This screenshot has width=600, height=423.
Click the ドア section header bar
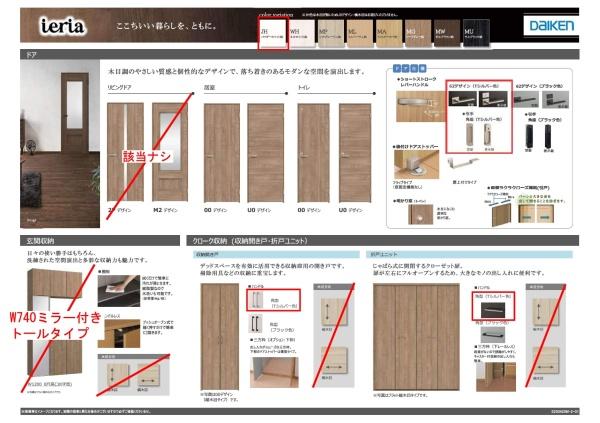tap(300, 54)
